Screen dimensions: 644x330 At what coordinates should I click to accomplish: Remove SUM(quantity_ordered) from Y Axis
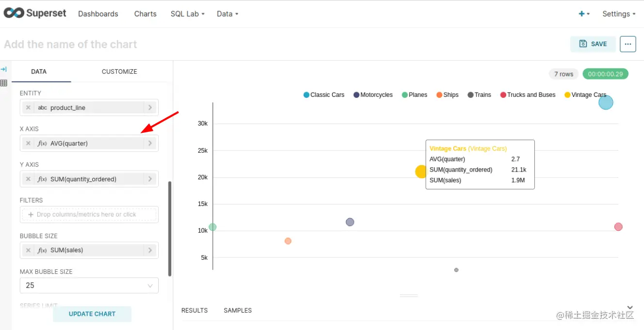pyautogui.click(x=29, y=179)
